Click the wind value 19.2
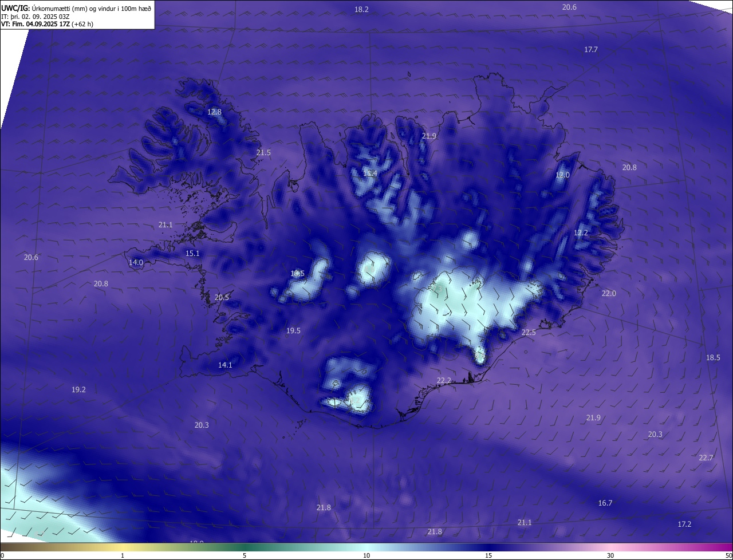The height and width of the screenshot is (560, 733). [x=78, y=389]
